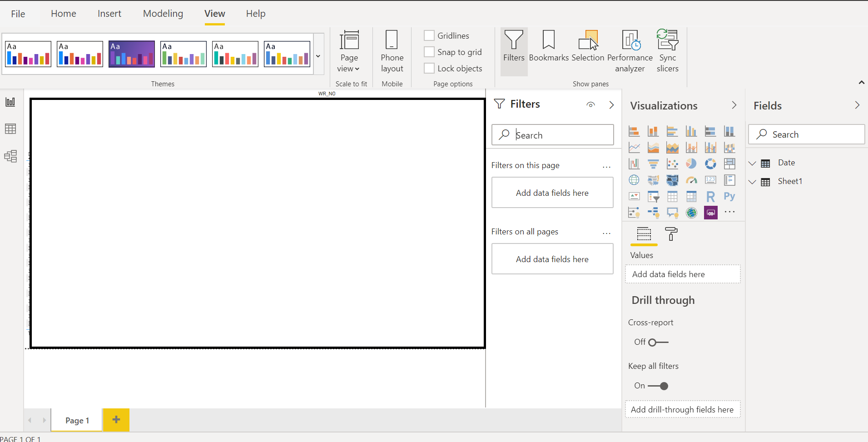Screen dimensions: 868x442
Task: Open the File menu
Action: click(x=18, y=14)
